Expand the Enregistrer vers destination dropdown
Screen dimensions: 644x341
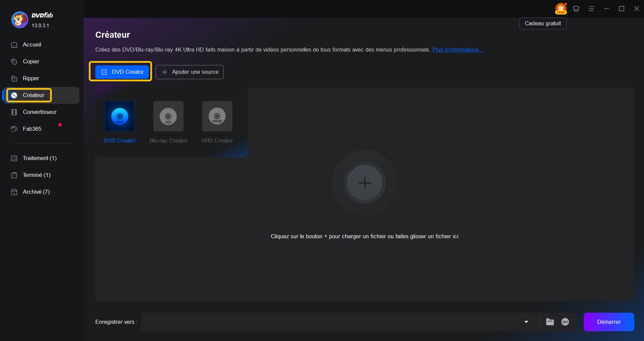[526, 322]
